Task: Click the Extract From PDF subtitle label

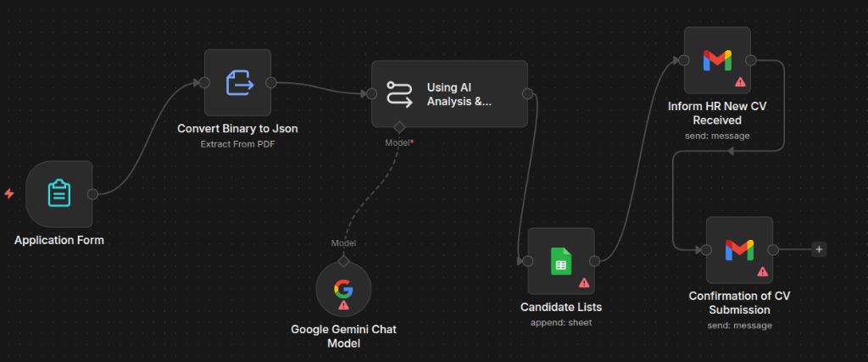Action: click(x=237, y=144)
